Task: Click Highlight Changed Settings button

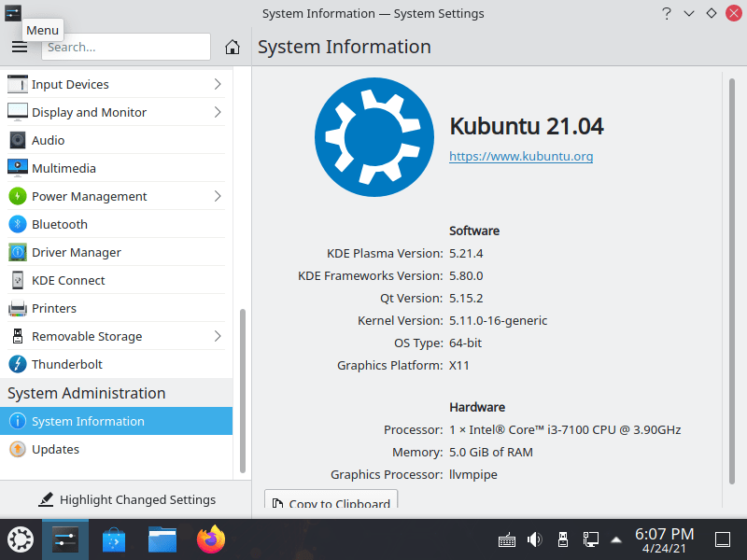Action: (x=127, y=499)
